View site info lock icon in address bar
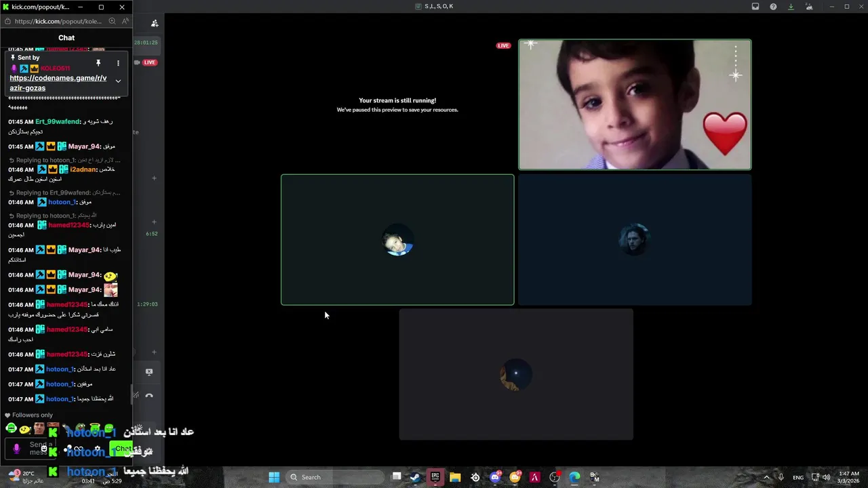The image size is (868, 488). tap(7, 21)
